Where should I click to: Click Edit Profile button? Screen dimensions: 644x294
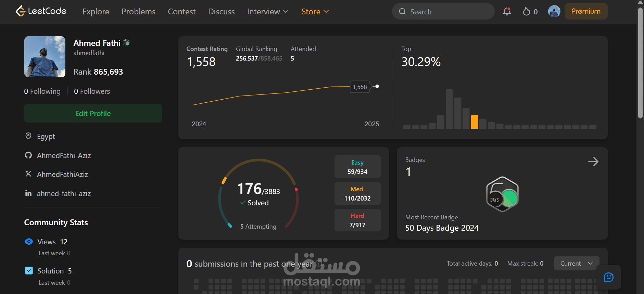[x=93, y=113]
